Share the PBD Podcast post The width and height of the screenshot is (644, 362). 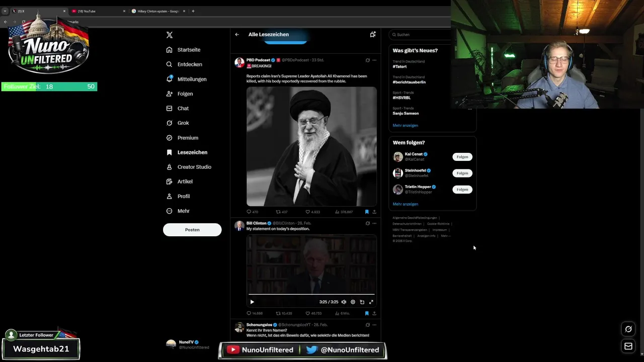(374, 212)
